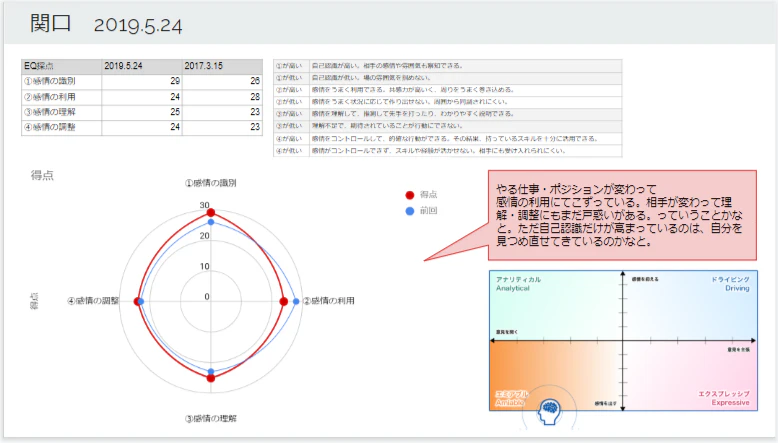Click the date 2019.5.24 in the slide title
The image size is (778, 443).
(138, 26)
